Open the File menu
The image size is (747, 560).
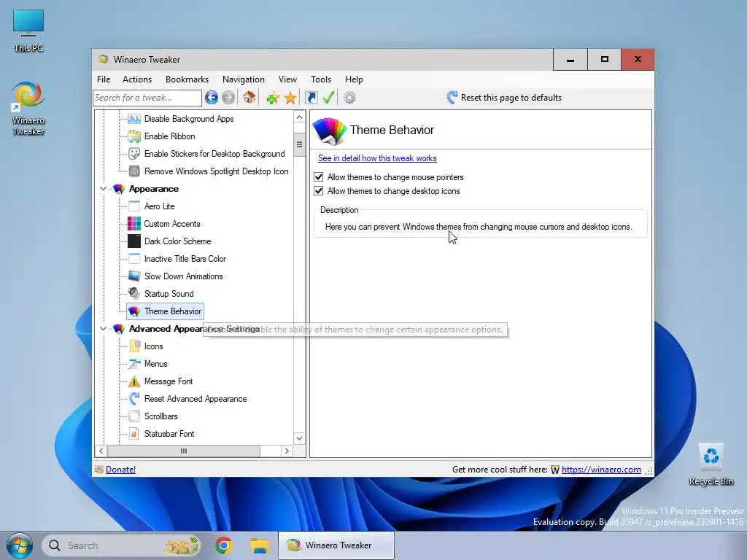(104, 79)
